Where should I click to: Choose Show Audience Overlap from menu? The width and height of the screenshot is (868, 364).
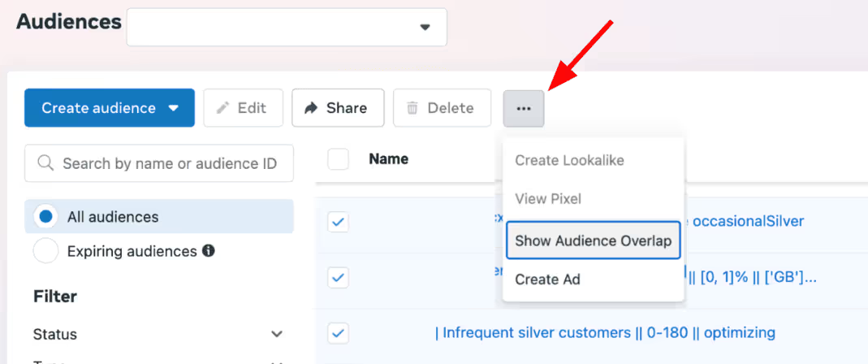(x=593, y=240)
